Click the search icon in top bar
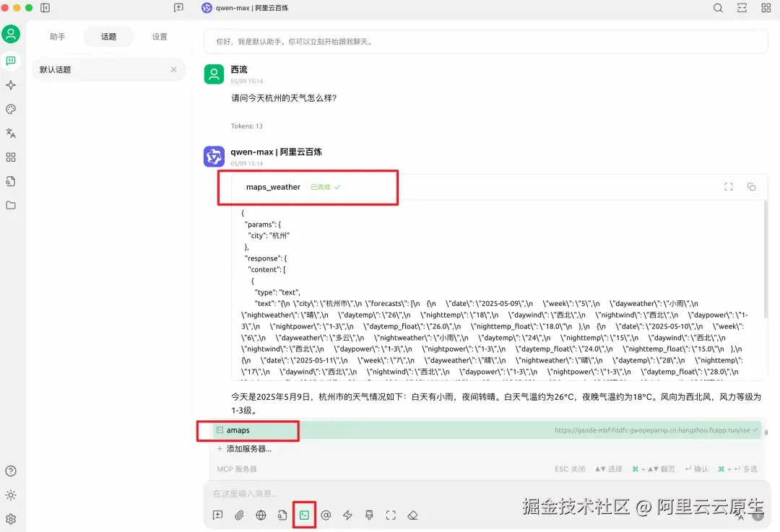 point(718,8)
